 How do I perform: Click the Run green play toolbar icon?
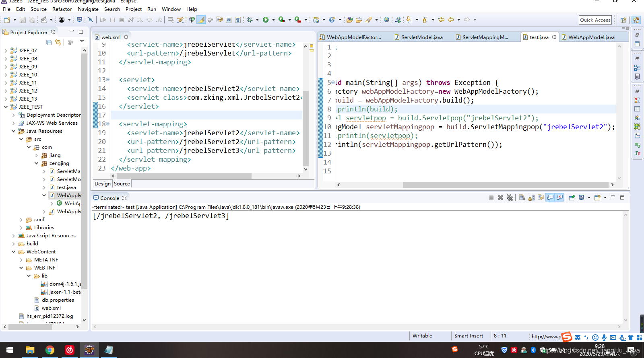click(266, 20)
